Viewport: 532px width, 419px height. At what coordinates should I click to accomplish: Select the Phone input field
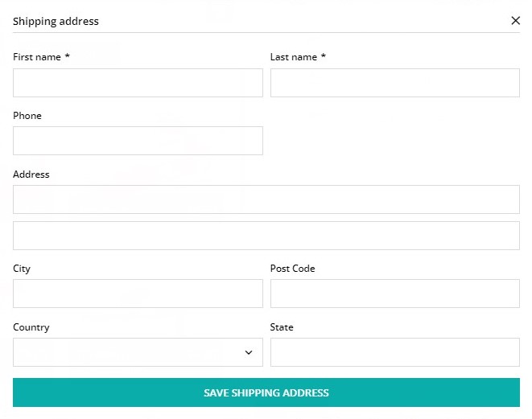coord(138,141)
